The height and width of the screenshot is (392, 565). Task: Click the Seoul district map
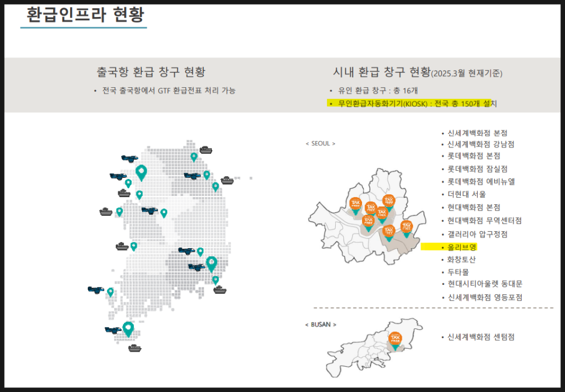(x=367, y=216)
